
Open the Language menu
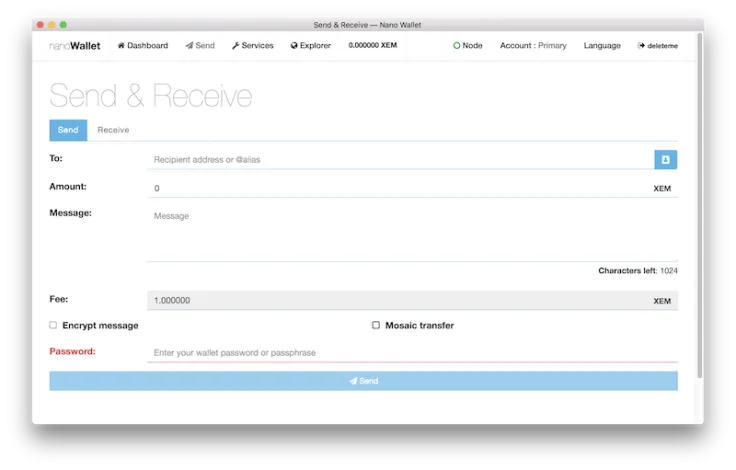tap(602, 46)
